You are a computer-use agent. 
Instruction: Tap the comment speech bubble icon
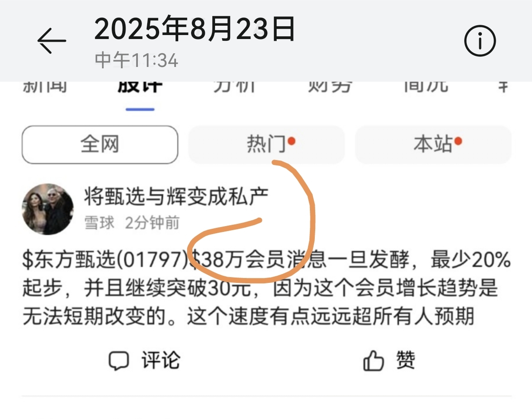[x=119, y=361]
